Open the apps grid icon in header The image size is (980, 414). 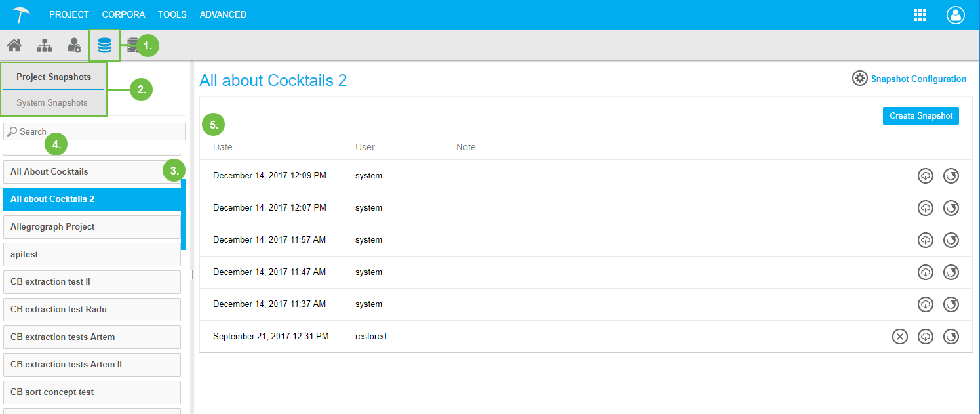(920, 15)
